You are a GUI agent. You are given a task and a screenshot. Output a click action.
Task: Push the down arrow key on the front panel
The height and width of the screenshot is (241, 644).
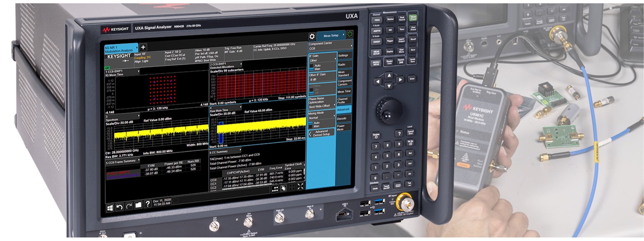click(389, 86)
